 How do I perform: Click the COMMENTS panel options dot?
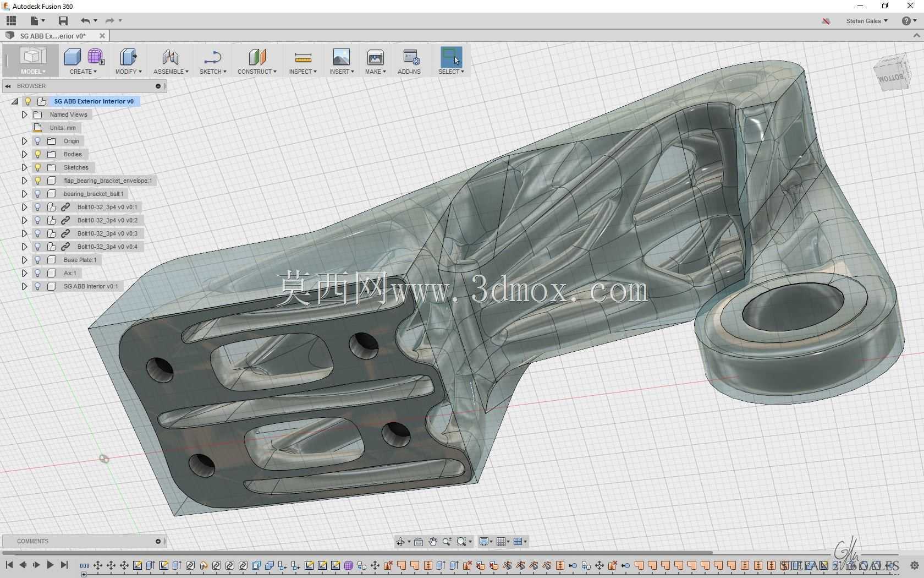click(x=158, y=541)
